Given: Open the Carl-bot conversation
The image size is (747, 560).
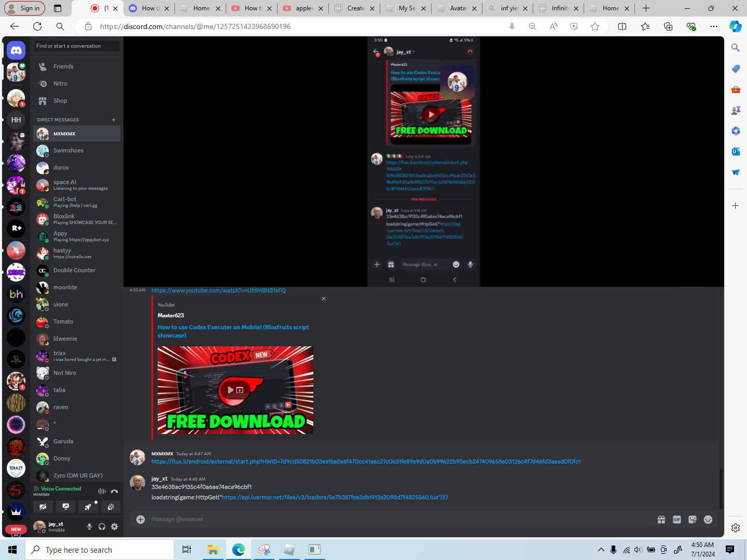Looking at the screenshot, I should pyautogui.click(x=77, y=202).
